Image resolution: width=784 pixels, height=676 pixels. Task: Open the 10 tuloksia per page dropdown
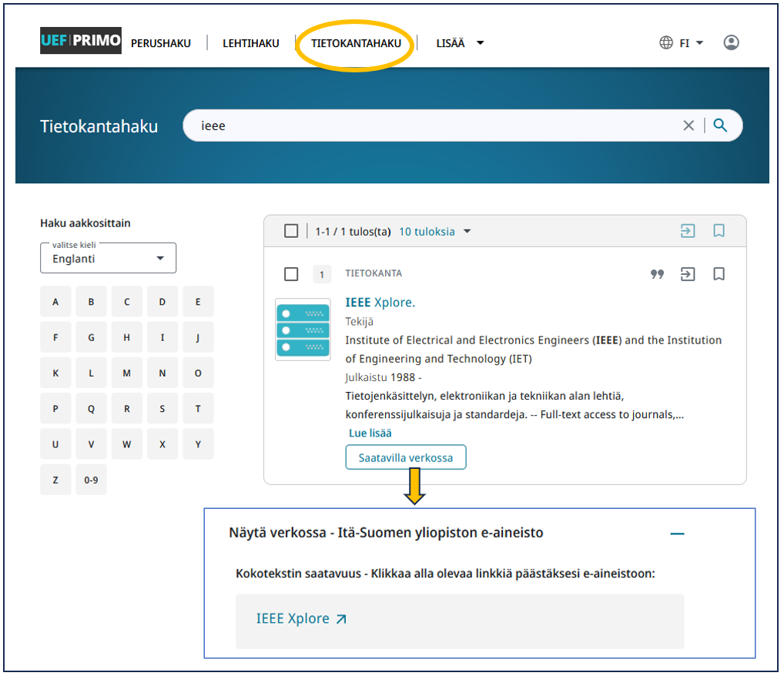click(x=434, y=232)
